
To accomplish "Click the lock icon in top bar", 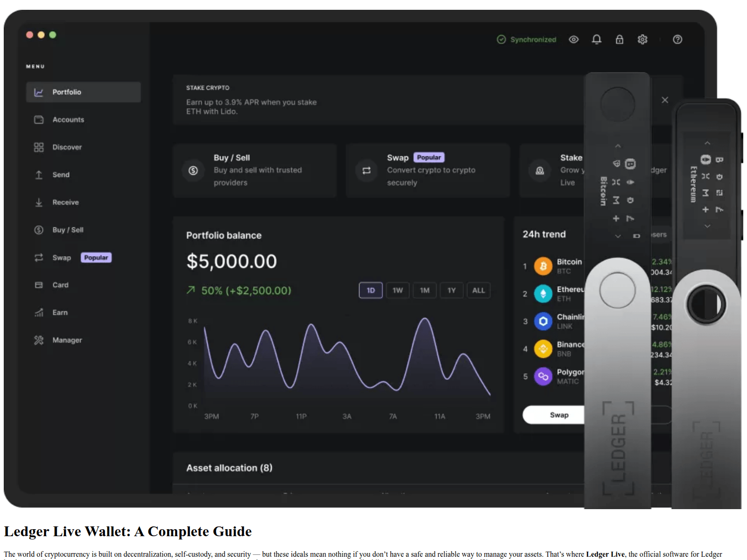I will click(x=619, y=40).
